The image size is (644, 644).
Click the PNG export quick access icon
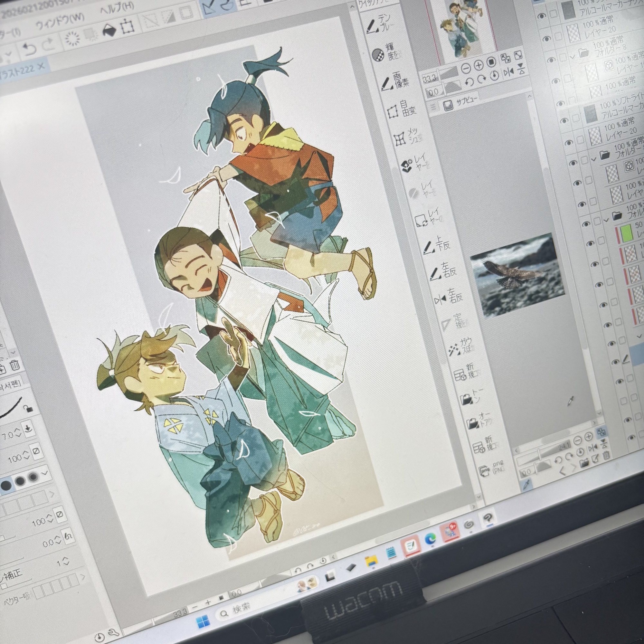[485, 470]
